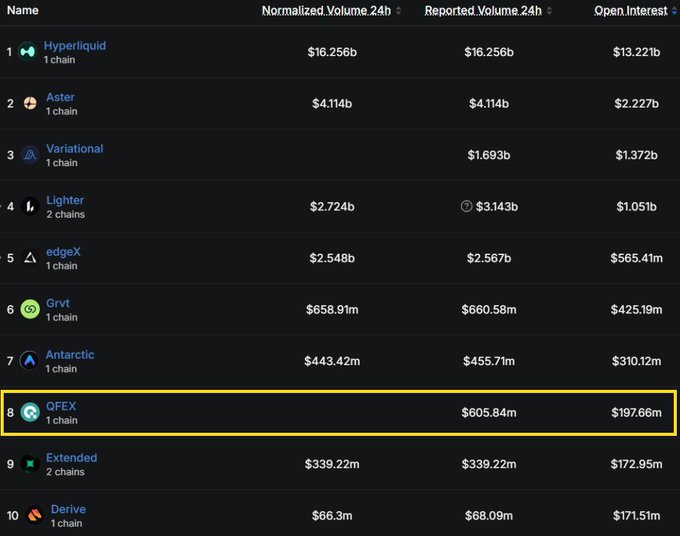Click the Antarctic logo icon

pyautogui.click(x=29, y=361)
